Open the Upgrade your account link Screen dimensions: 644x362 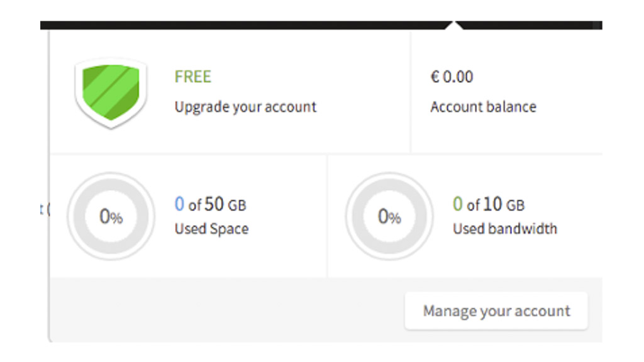(x=245, y=107)
